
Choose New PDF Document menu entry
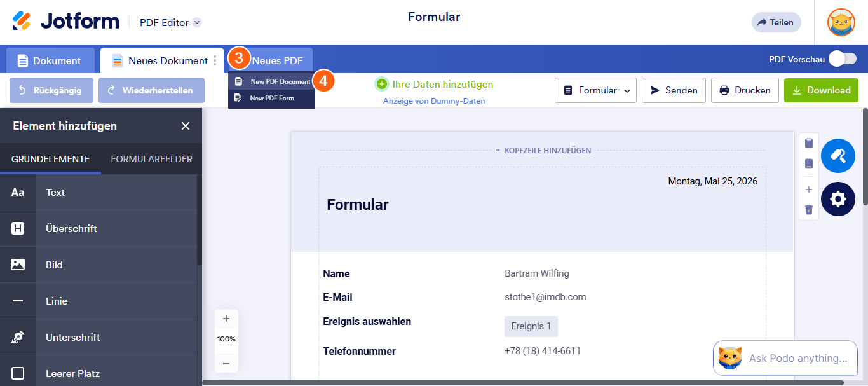[x=272, y=81]
